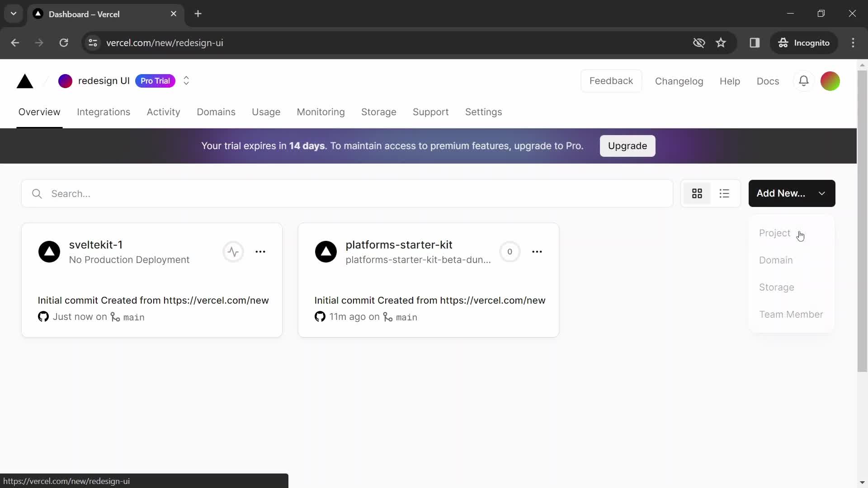The height and width of the screenshot is (488, 868).
Task: Click the list view toggle icon
Action: point(724,194)
